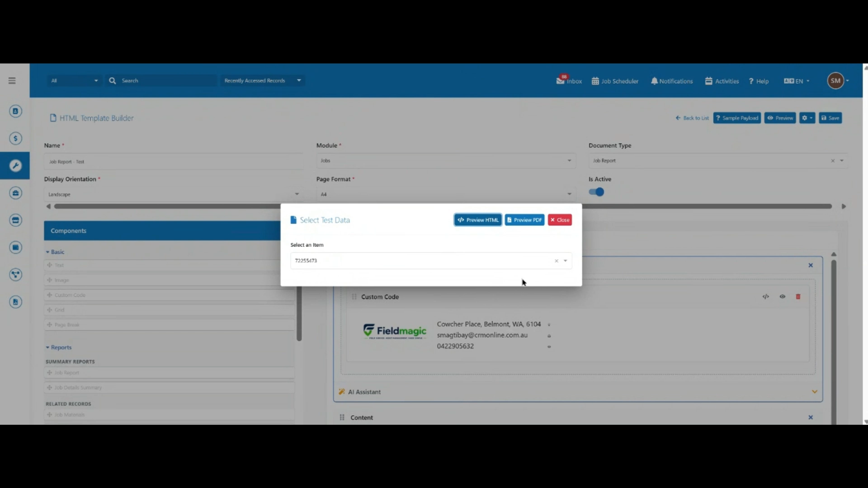The width and height of the screenshot is (868, 488).
Task: Open the Display Orientation dropdown
Action: [x=174, y=194]
